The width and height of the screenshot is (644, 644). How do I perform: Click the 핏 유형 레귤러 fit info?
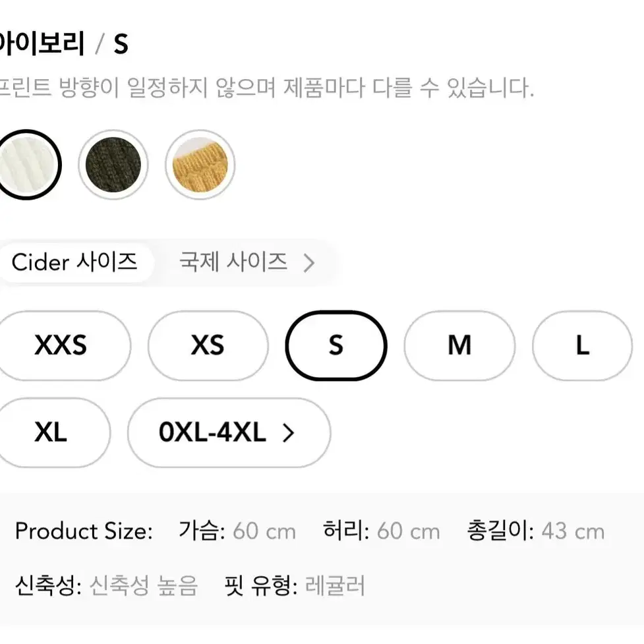point(295,585)
